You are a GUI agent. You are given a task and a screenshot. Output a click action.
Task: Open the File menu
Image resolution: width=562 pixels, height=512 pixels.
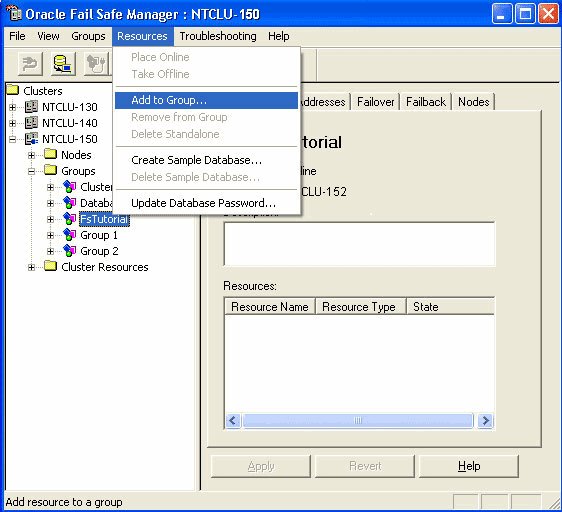(17, 36)
